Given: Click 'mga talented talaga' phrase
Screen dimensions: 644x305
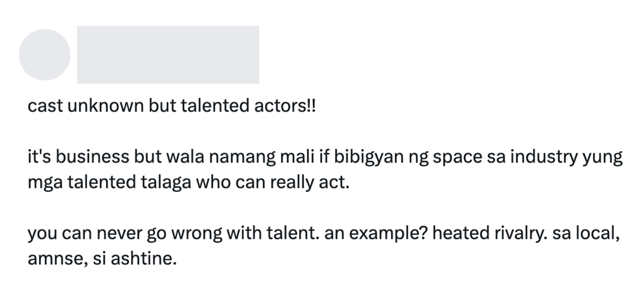Looking at the screenshot, I should [x=109, y=183].
